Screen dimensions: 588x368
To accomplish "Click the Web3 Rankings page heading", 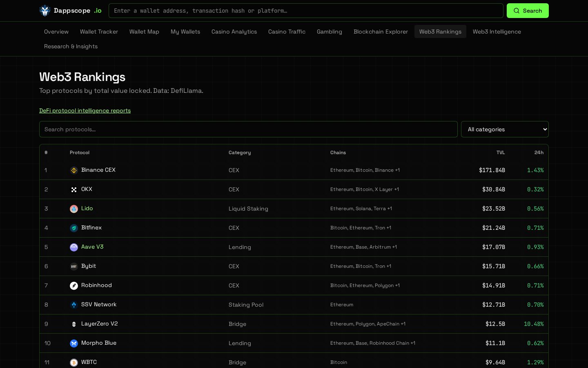I will [x=82, y=77].
